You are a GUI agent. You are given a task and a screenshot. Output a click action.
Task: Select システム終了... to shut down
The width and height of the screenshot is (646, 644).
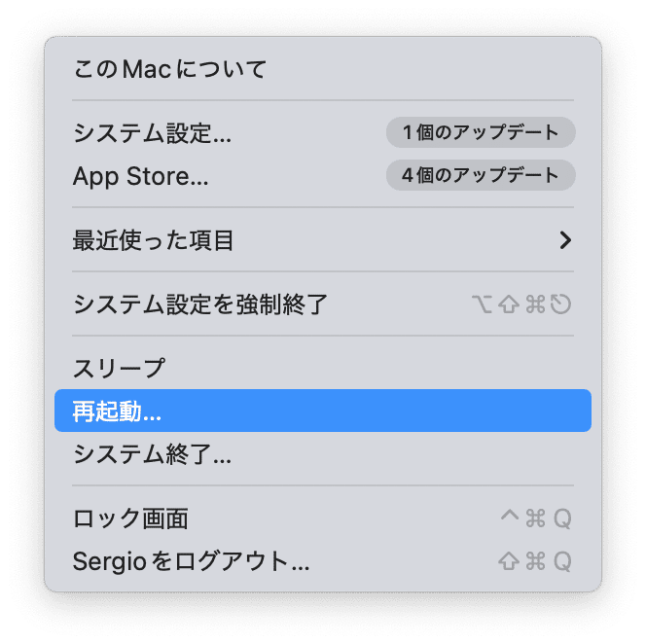pos(153,453)
